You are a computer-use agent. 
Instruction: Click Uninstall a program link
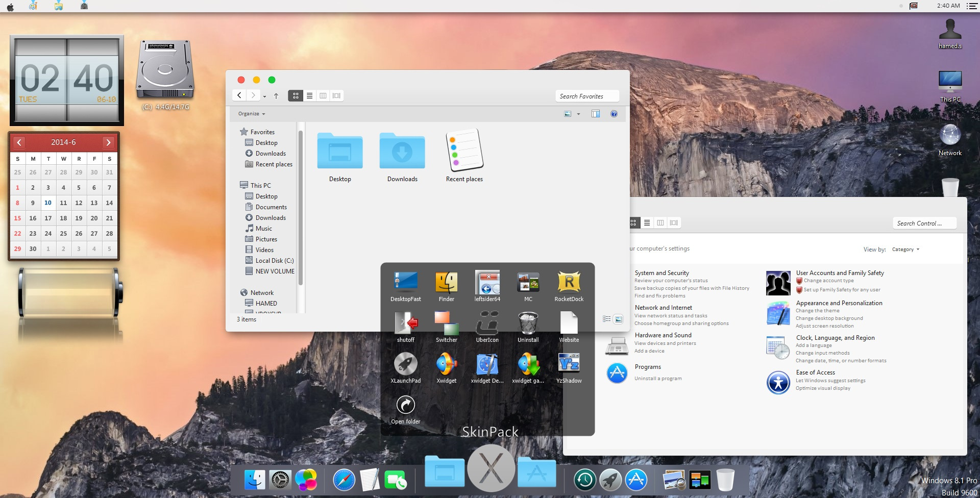pyautogui.click(x=657, y=378)
